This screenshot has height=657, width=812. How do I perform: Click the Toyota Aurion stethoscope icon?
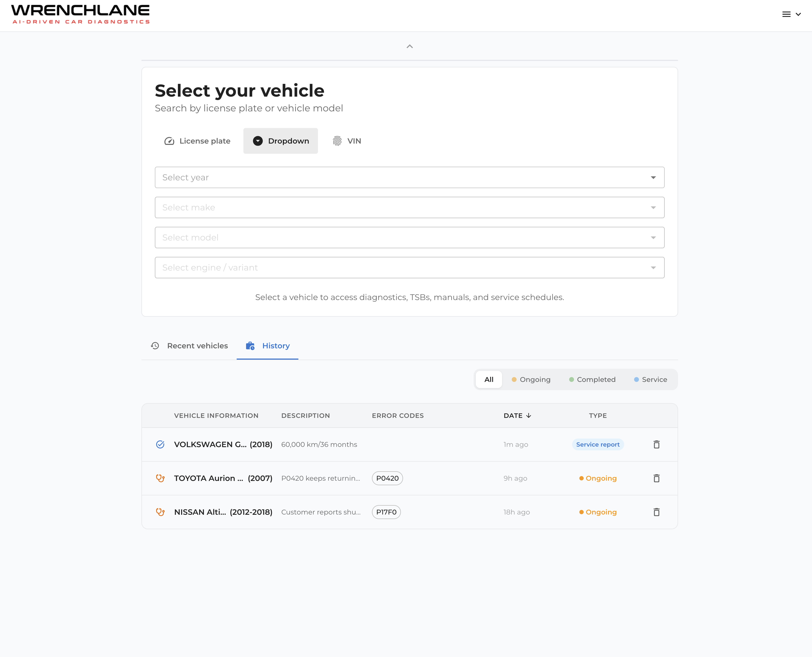160,478
